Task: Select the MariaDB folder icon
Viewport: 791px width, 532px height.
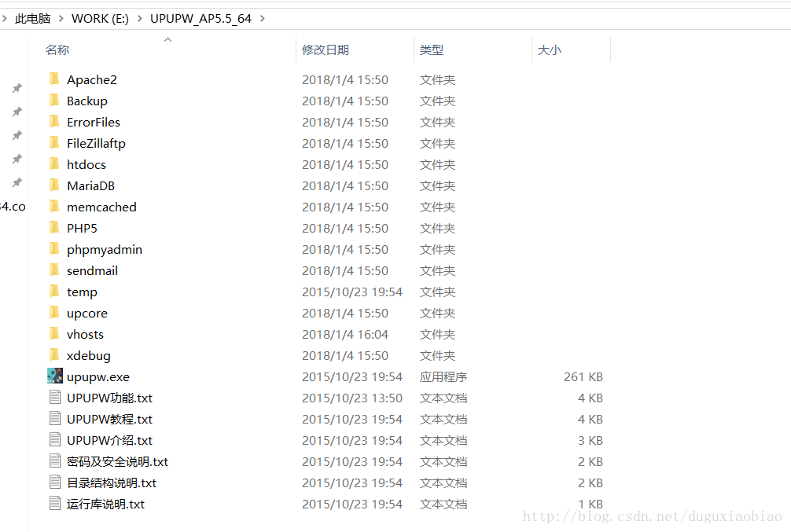Action: [x=54, y=185]
